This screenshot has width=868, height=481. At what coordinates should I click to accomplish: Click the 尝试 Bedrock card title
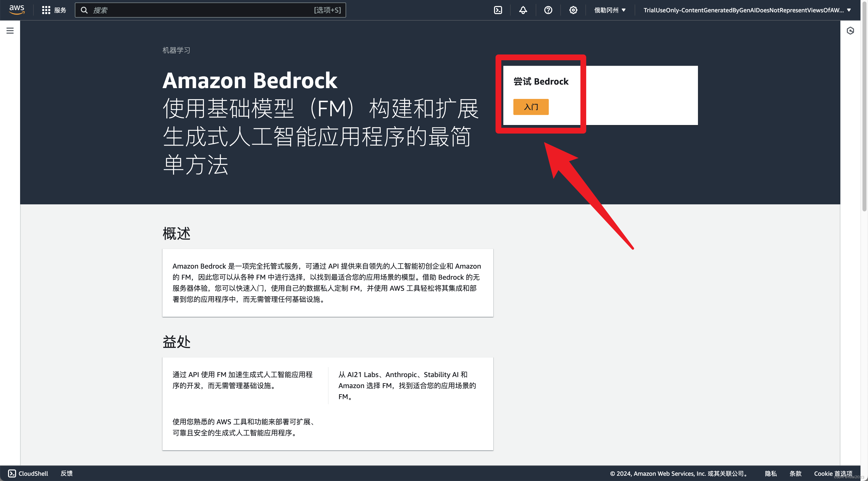541,82
